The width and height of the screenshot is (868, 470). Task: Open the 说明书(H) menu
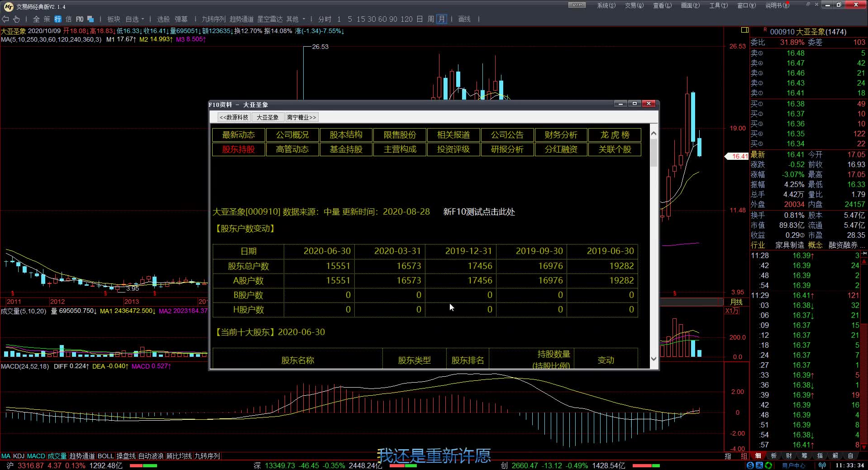click(x=777, y=5)
